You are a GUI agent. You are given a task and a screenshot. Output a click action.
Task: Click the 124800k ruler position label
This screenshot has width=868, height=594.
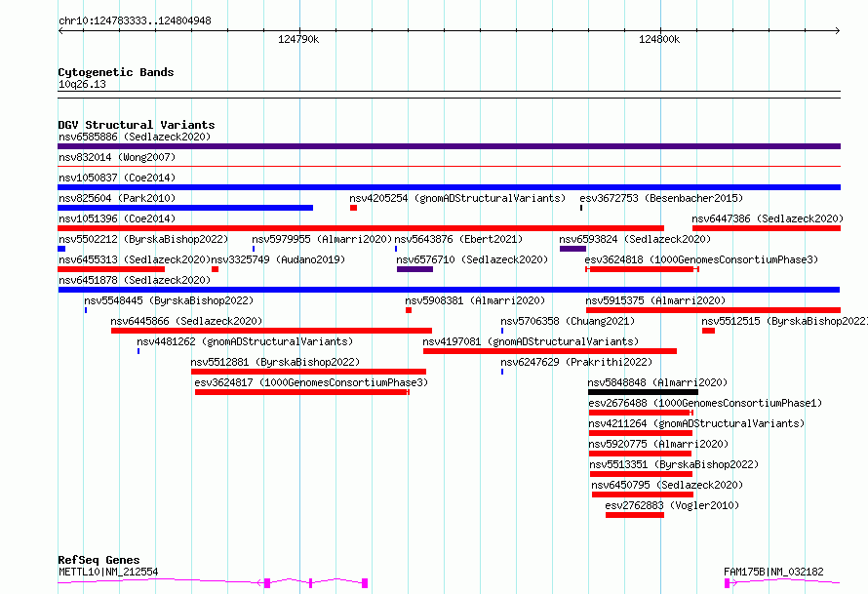659,39
